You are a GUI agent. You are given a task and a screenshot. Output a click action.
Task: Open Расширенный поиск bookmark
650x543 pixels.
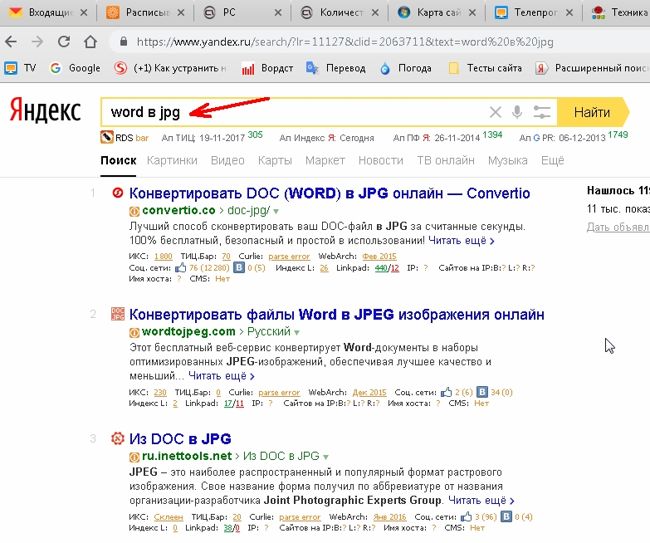coord(592,68)
